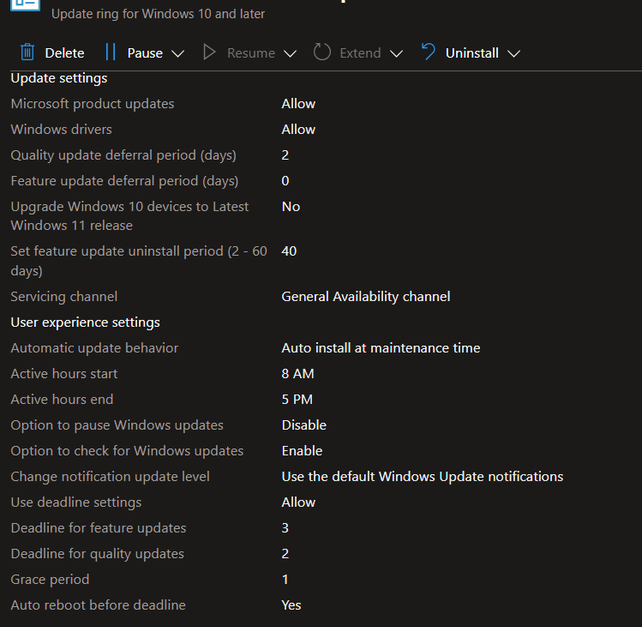Screen dimensions: 642x627
Task: Expand the Resume dropdown chevron
Action: [290, 54]
